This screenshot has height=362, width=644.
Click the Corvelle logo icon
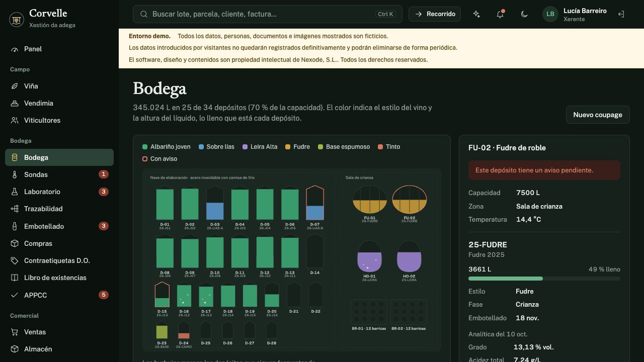tap(17, 20)
